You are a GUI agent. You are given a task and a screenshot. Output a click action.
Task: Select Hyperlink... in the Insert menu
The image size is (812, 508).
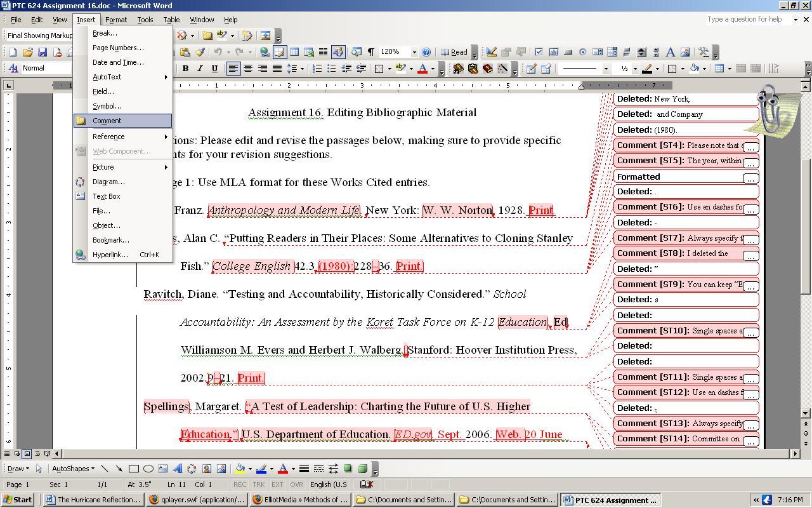coord(123,255)
